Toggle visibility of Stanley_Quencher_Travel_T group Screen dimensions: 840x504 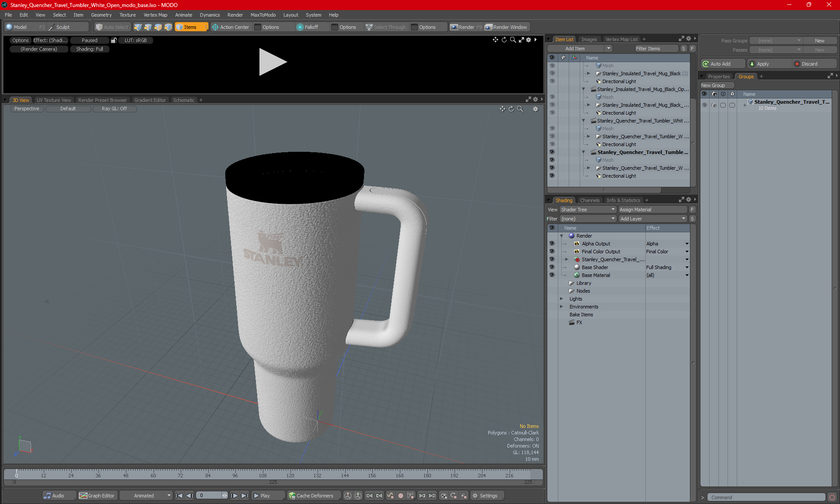(704, 105)
